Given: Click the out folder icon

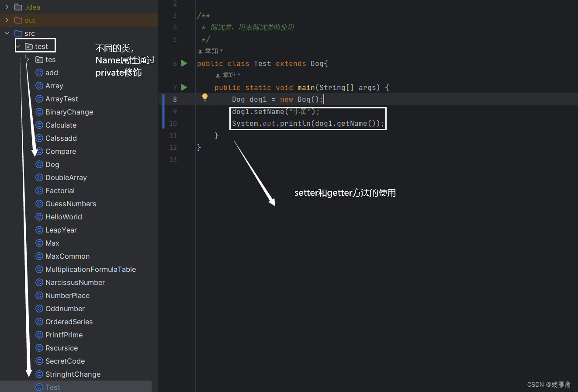Looking at the screenshot, I should click(19, 20).
